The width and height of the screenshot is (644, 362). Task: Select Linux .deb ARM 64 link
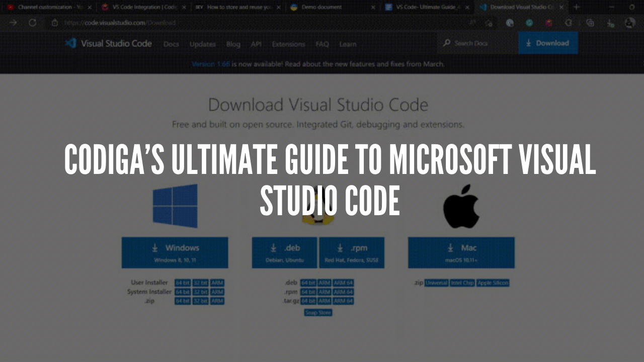click(x=343, y=283)
